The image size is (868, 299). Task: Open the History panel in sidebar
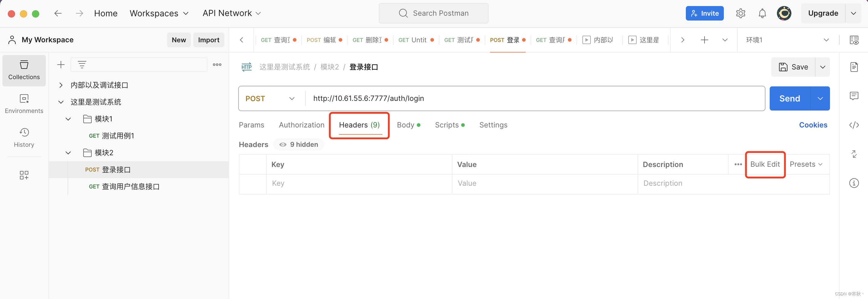coord(24,137)
